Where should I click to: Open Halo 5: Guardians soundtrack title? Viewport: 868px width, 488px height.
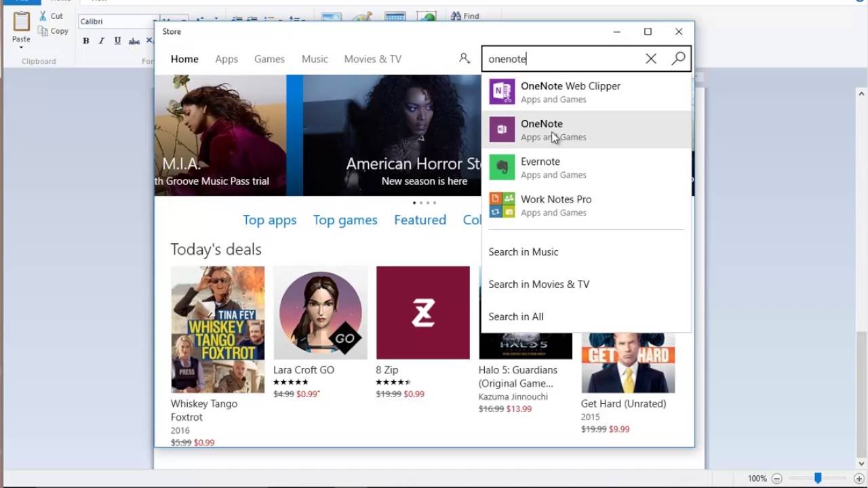tap(518, 376)
